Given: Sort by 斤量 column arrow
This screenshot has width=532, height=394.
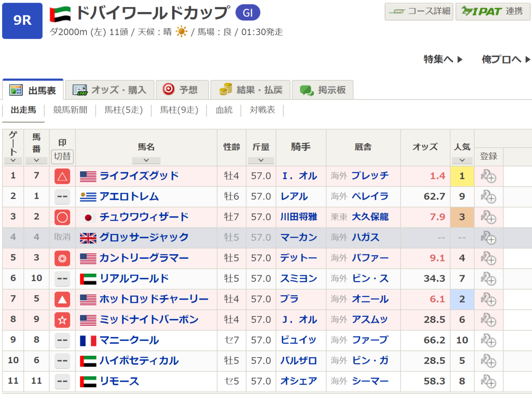Looking at the screenshot, I should tap(261, 160).
